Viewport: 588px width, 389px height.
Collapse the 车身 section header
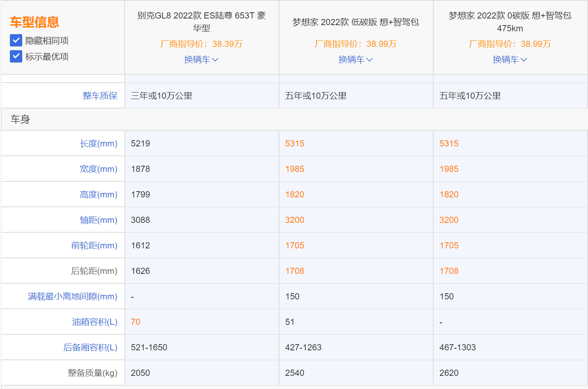click(18, 119)
